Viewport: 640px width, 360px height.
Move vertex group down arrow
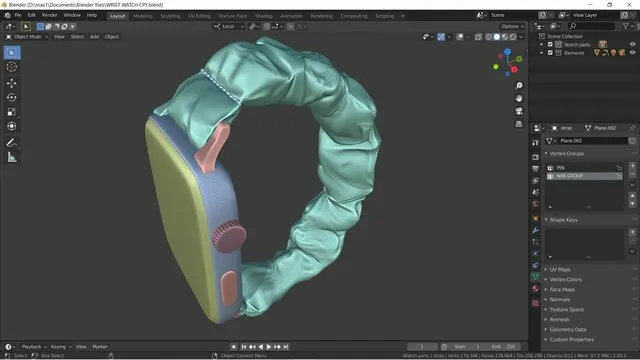tap(632, 204)
